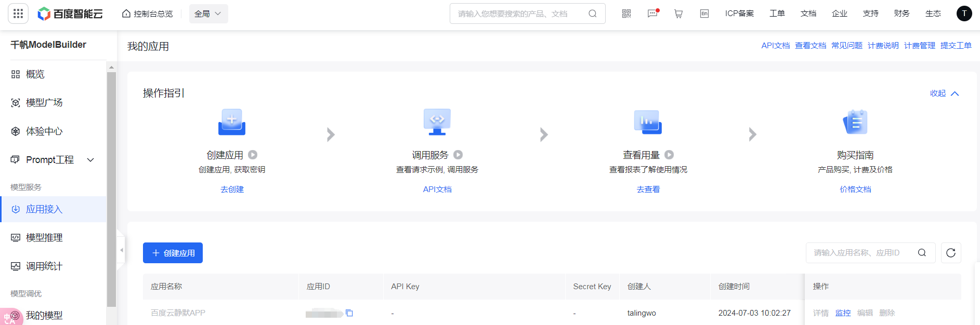Open the 监控 link for the app
The height and width of the screenshot is (325, 980).
(843, 313)
